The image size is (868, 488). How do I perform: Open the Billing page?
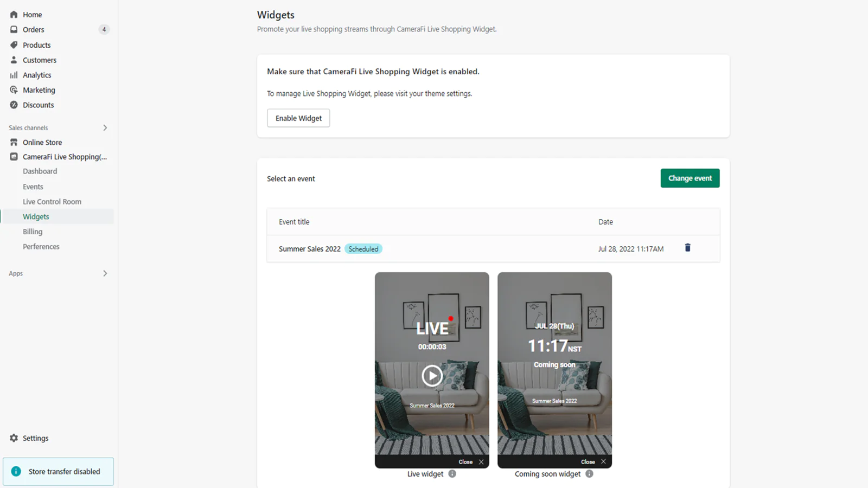(x=33, y=232)
